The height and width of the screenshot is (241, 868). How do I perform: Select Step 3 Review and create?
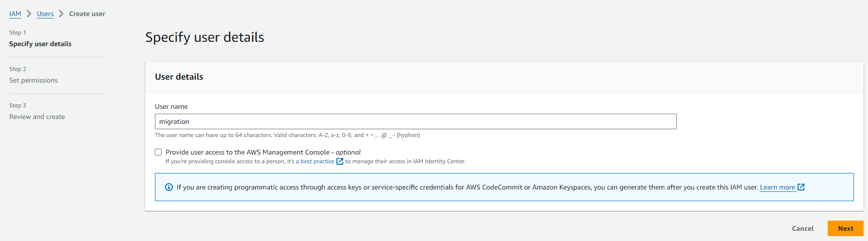(x=37, y=117)
